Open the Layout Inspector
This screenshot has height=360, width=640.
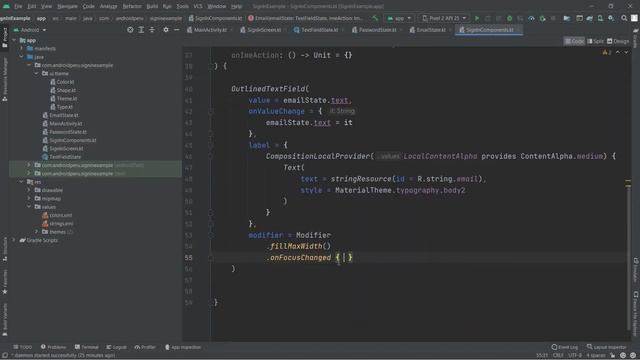click(x=607, y=347)
